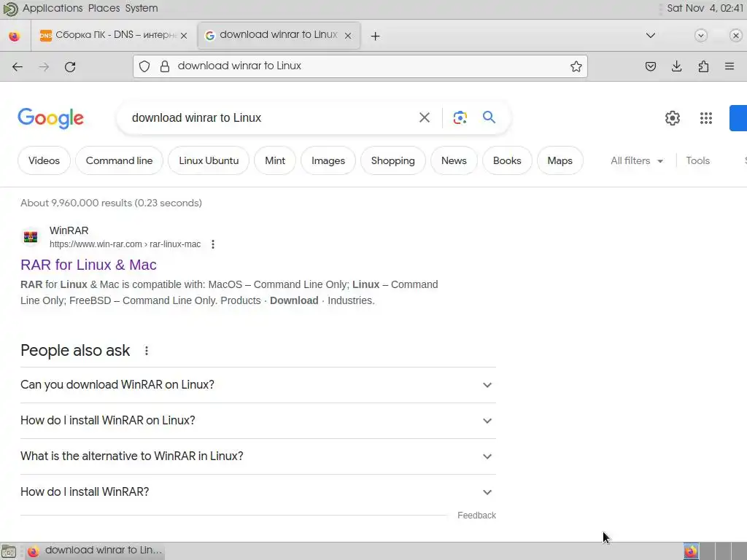The width and height of the screenshot is (747, 560).
Task: Switch to Images results
Action: (x=328, y=161)
